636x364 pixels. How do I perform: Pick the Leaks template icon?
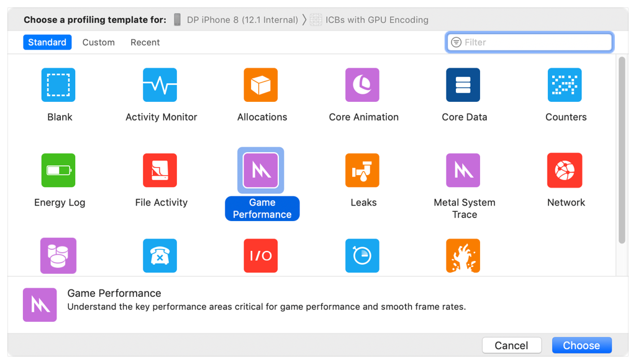pyautogui.click(x=363, y=170)
